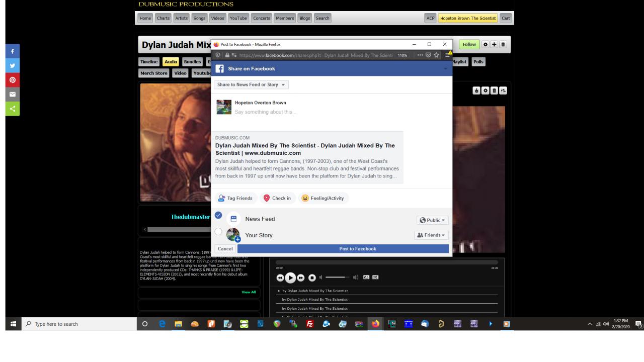Image resolution: width=644 pixels, height=362 pixels.
Task: Click the download icon above the audio image
Action: 475,91
